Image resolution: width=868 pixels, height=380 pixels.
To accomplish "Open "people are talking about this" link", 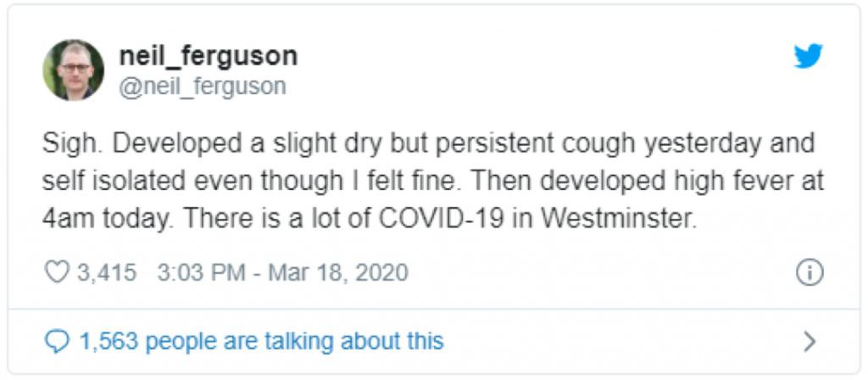I will [x=294, y=341].
